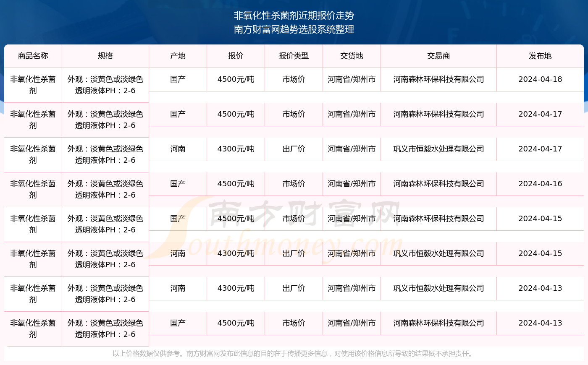Select the 2024-04-16 date cell
This screenshot has height=365, width=588.
pos(540,184)
